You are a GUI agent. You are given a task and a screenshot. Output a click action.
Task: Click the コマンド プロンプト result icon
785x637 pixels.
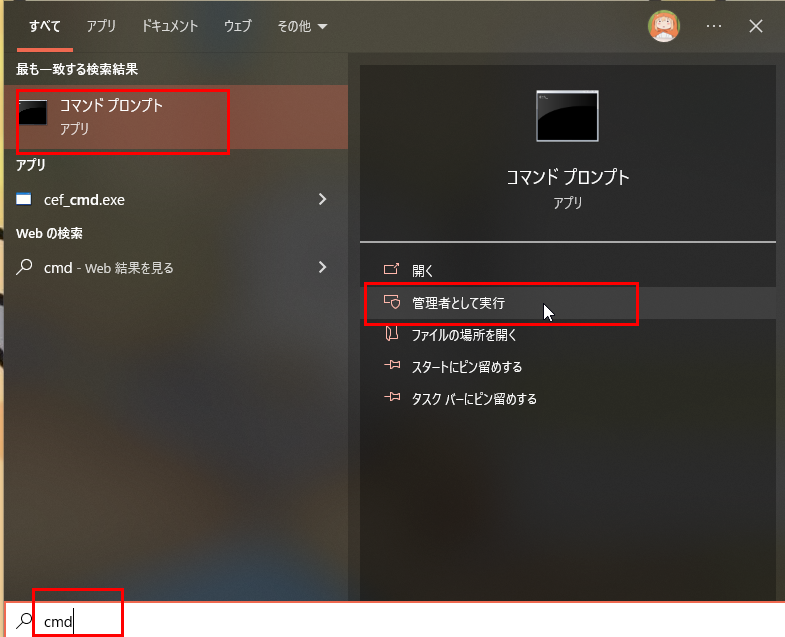(33, 112)
